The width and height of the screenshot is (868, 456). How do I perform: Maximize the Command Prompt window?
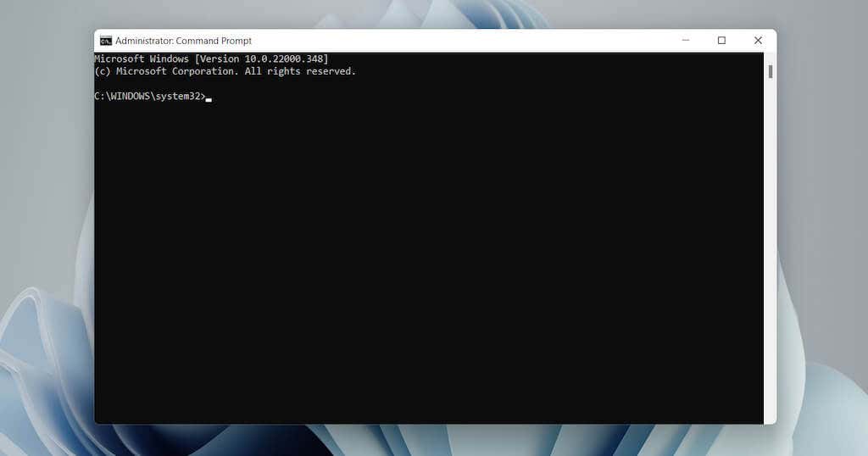click(722, 41)
